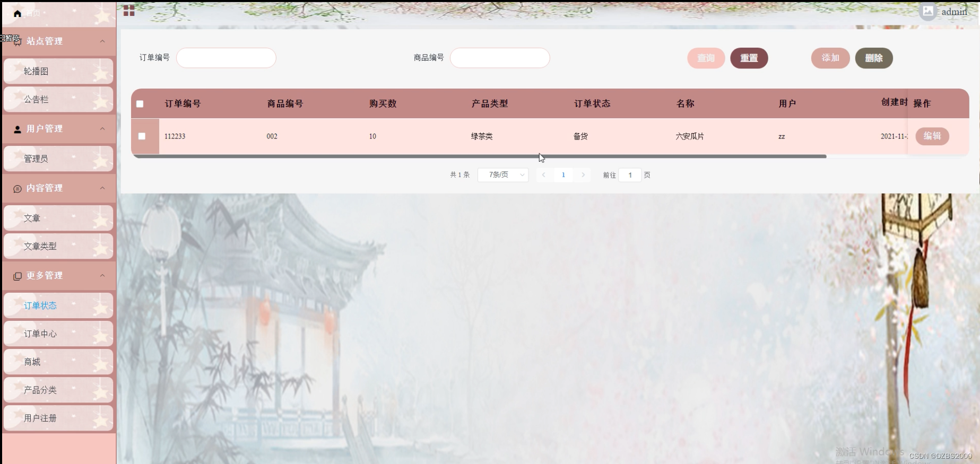Open 文章类型 menu item

tap(58, 246)
